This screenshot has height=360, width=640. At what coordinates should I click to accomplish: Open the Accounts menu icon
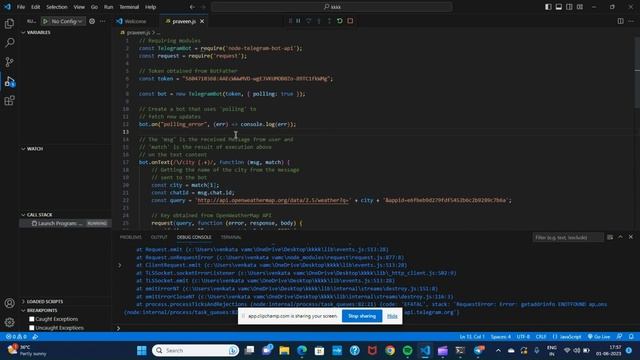(x=9, y=303)
